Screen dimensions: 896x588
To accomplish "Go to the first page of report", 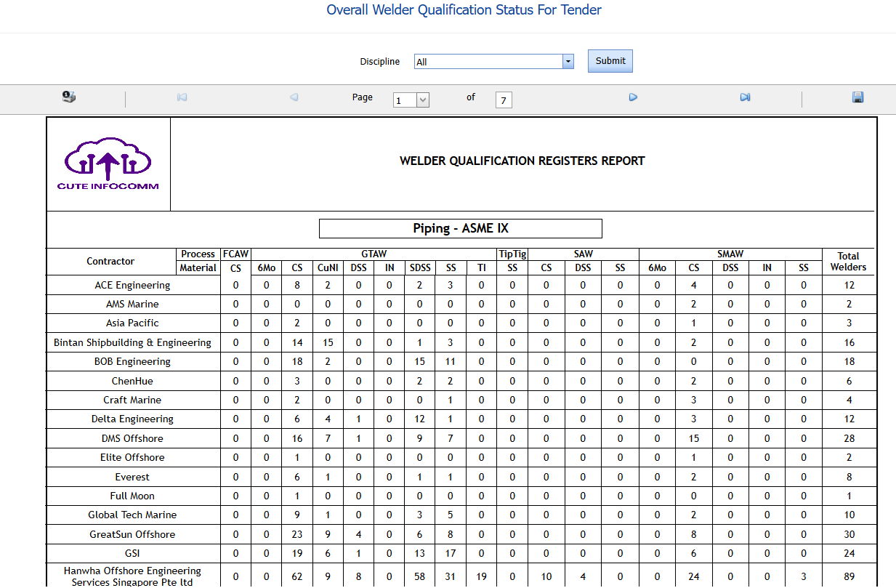I will click(x=182, y=97).
